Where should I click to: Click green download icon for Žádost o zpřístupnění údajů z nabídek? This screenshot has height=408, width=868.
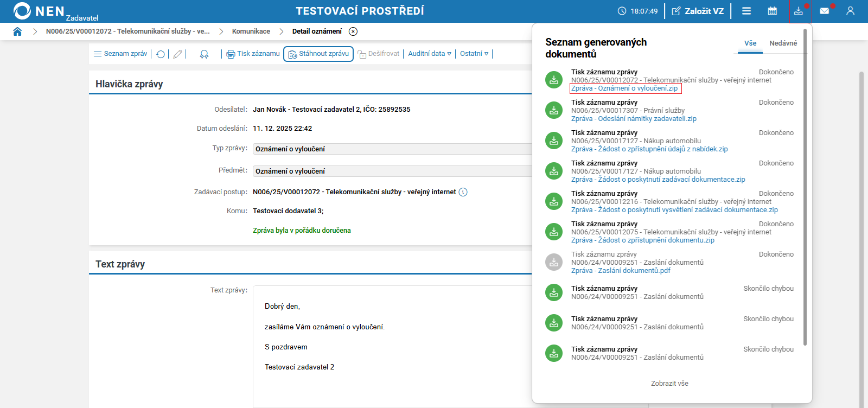point(554,141)
